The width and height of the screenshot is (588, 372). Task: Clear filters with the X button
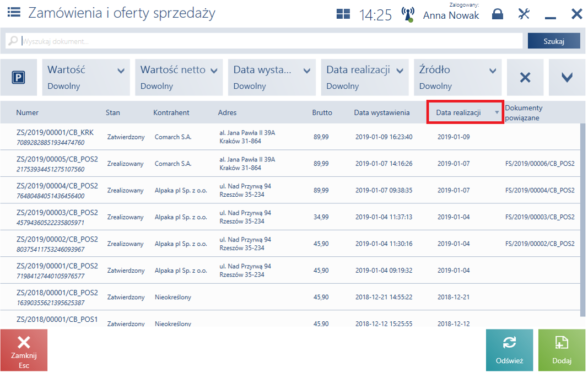coord(525,77)
